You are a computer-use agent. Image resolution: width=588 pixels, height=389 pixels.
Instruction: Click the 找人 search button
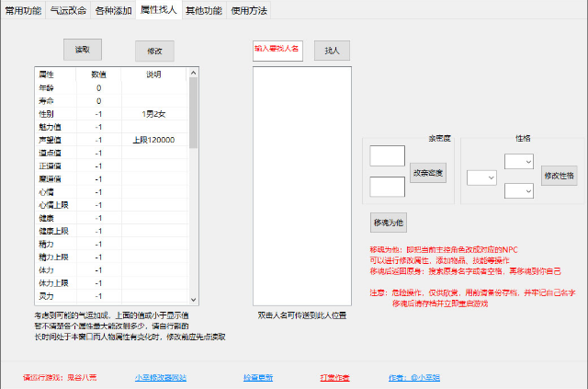332,51
